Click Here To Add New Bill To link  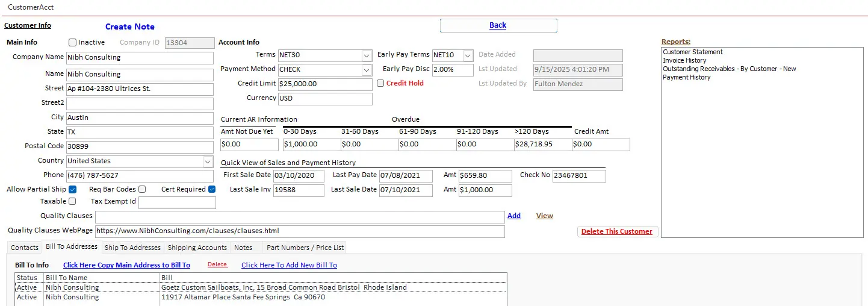point(289,265)
